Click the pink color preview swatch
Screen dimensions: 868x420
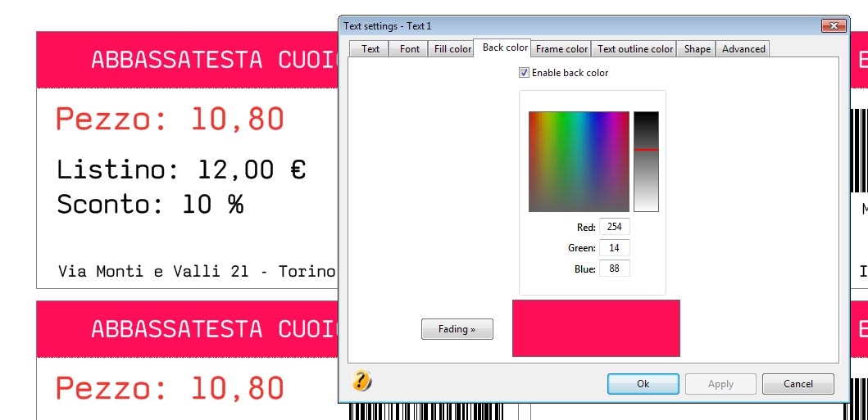click(596, 328)
